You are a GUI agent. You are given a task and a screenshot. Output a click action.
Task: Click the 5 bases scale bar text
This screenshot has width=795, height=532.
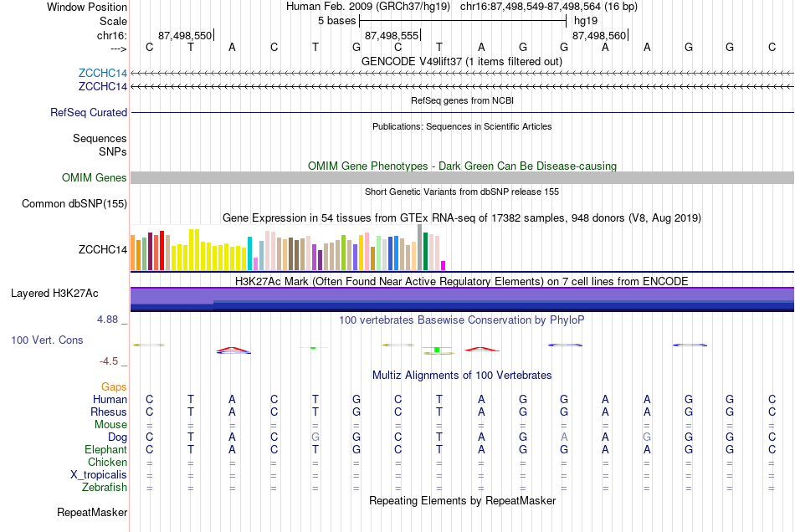(x=336, y=21)
